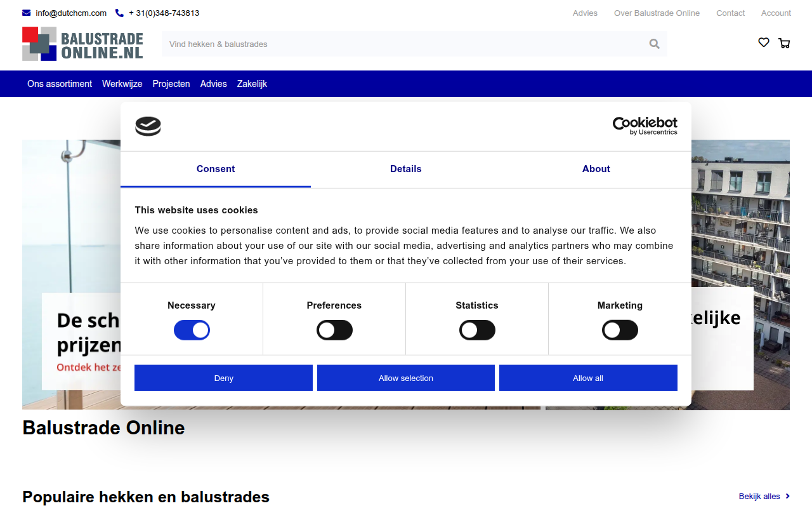Click the info@dutchcm.com email address

[71, 13]
